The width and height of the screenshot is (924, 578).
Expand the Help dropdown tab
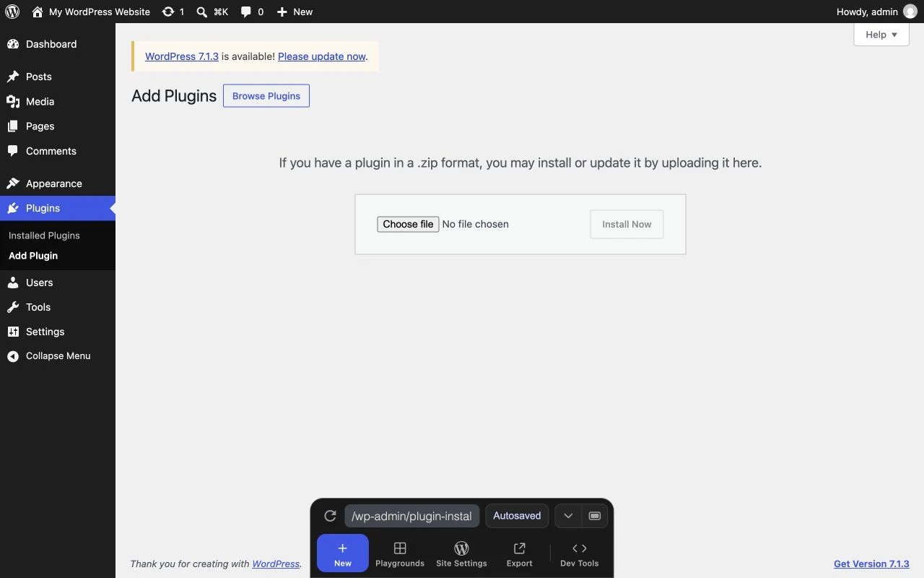[x=881, y=35]
